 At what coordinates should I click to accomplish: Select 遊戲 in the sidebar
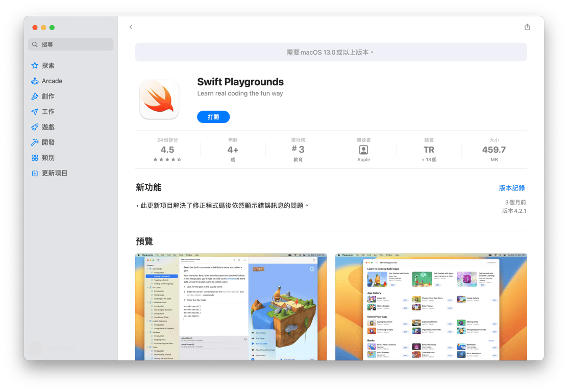coord(48,127)
